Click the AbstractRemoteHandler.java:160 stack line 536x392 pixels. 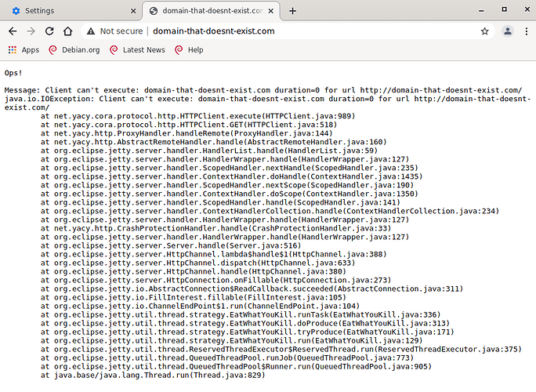(x=214, y=142)
